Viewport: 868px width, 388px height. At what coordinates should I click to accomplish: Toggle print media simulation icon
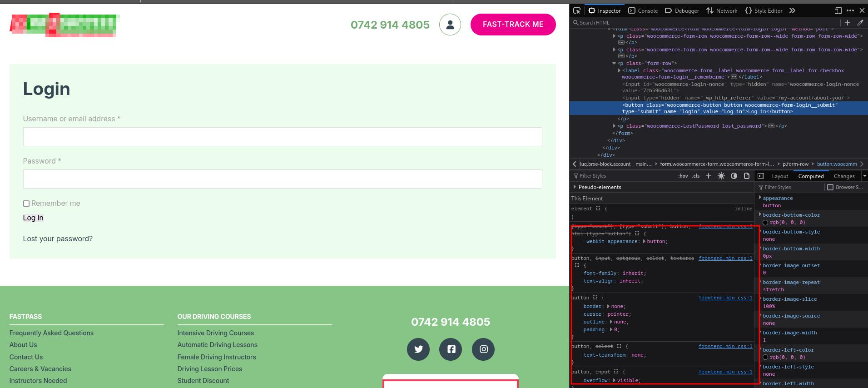click(746, 176)
